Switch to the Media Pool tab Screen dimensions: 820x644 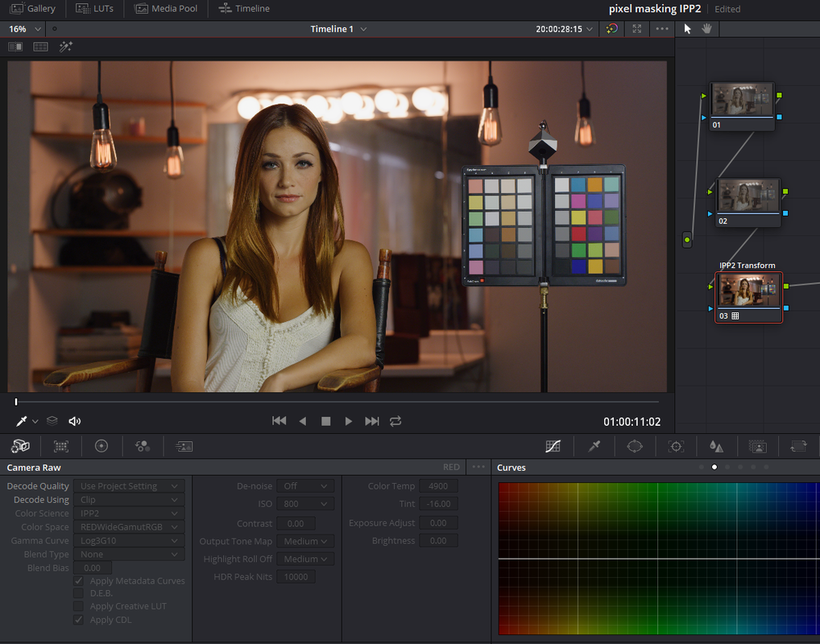click(166, 8)
